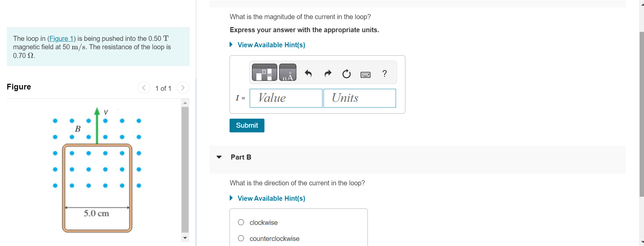Image resolution: width=644 pixels, height=246 pixels.
Task: Undo the last answer edit
Action: pos(308,74)
